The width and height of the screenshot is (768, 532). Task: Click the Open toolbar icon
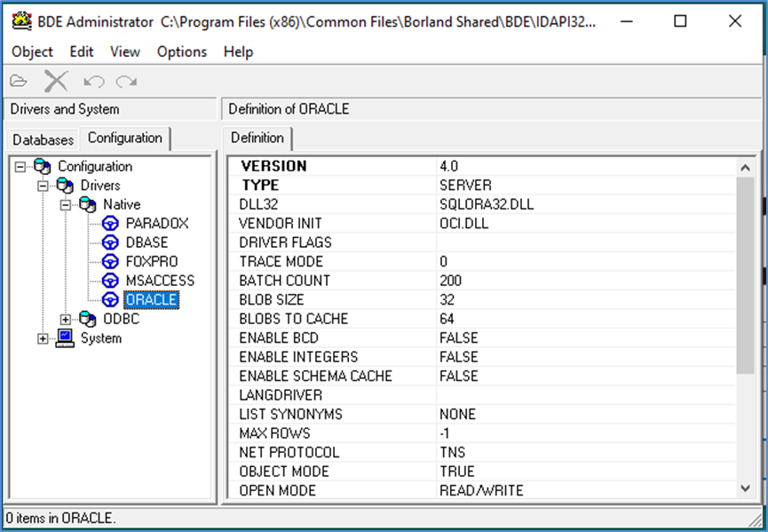19,81
